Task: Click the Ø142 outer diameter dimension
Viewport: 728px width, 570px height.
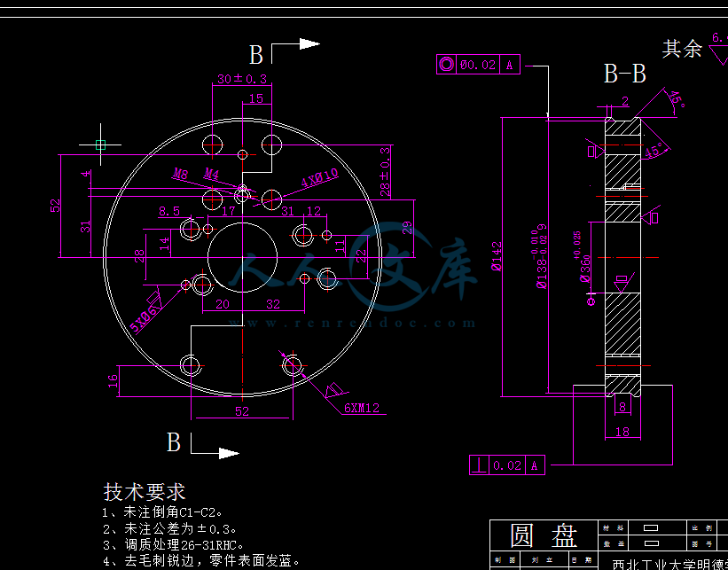Action: (x=497, y=256)
